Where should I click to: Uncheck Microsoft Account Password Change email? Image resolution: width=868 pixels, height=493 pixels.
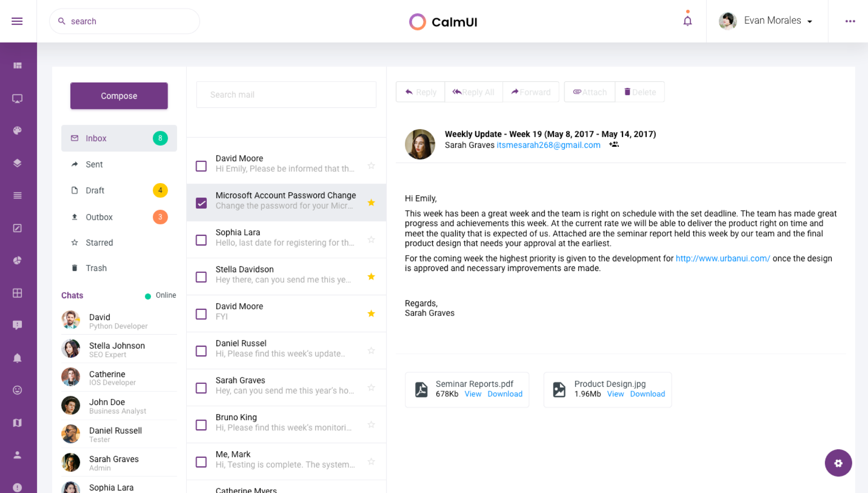click(201, 203)
